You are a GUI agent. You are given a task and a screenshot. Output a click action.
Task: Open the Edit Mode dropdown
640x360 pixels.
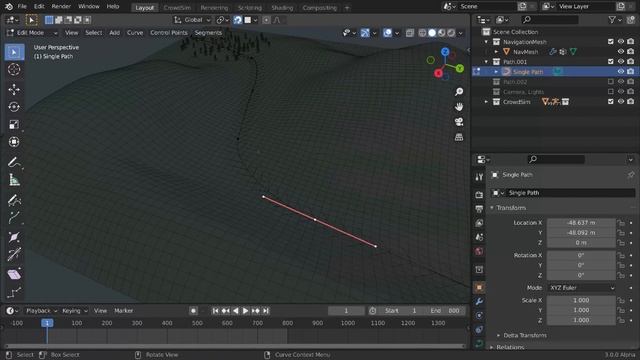tap(32, 33)
